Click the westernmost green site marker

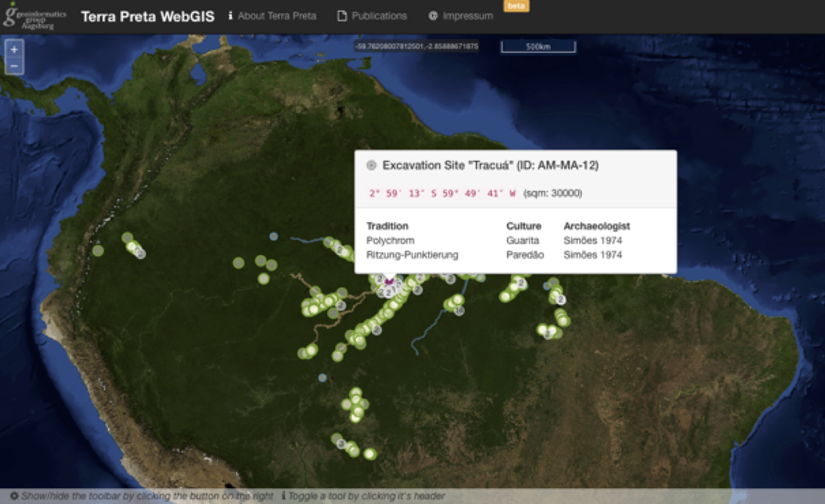point(98,250)
